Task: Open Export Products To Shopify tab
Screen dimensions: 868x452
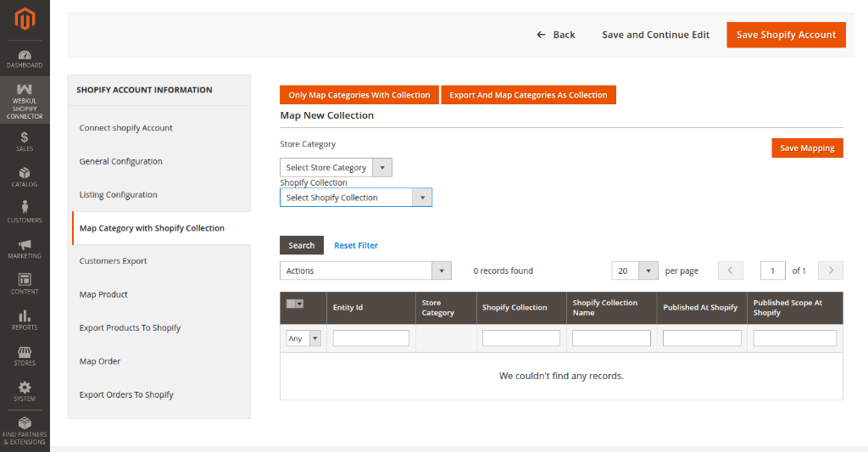Action: coord(130,327)
